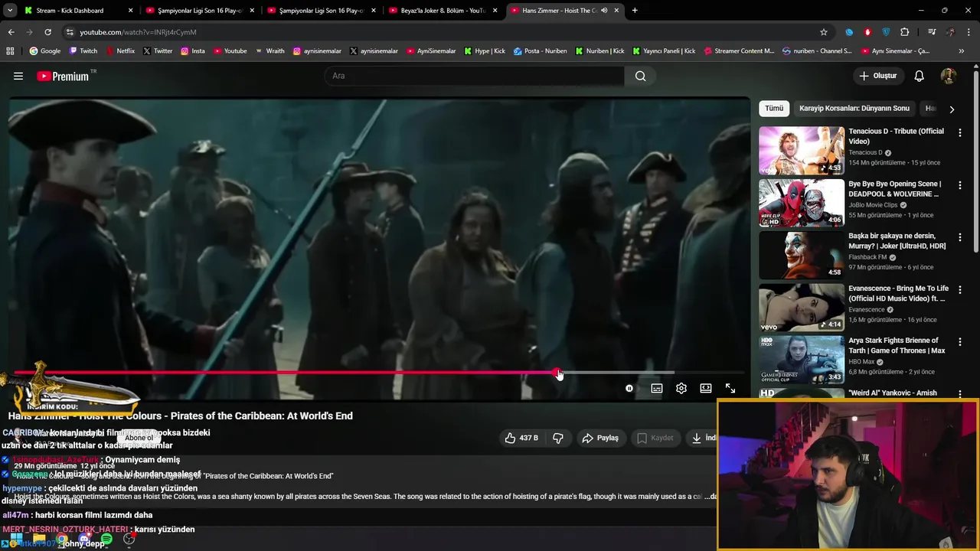Enter full screen mode
Image resolution: width=980 pixels, height=551 pixels.
tap(730, 388)
